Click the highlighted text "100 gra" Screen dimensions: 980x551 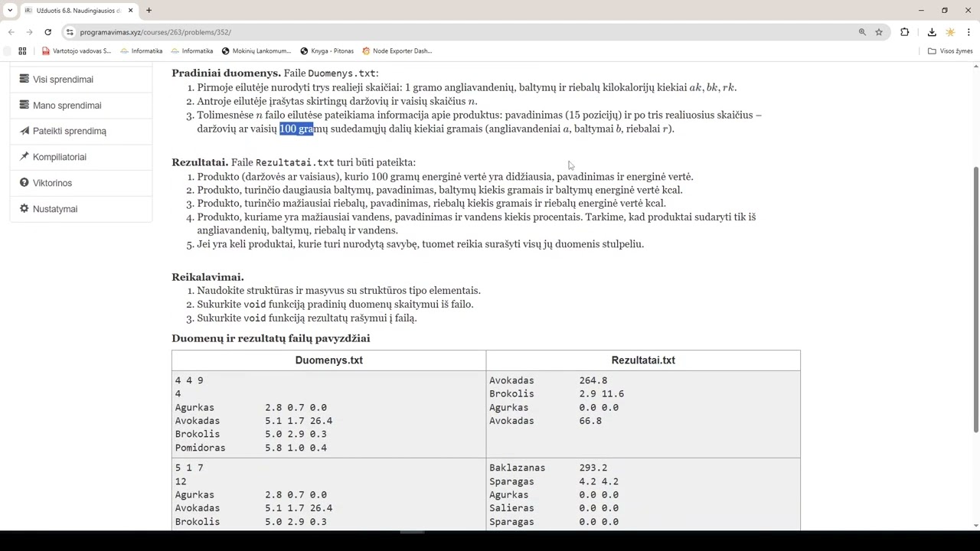[x=296, y=129]
